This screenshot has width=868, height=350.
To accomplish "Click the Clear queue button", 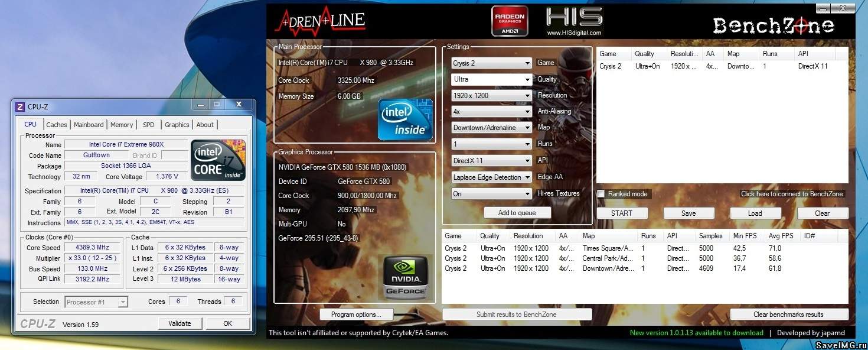I will (x=823, y=213).
